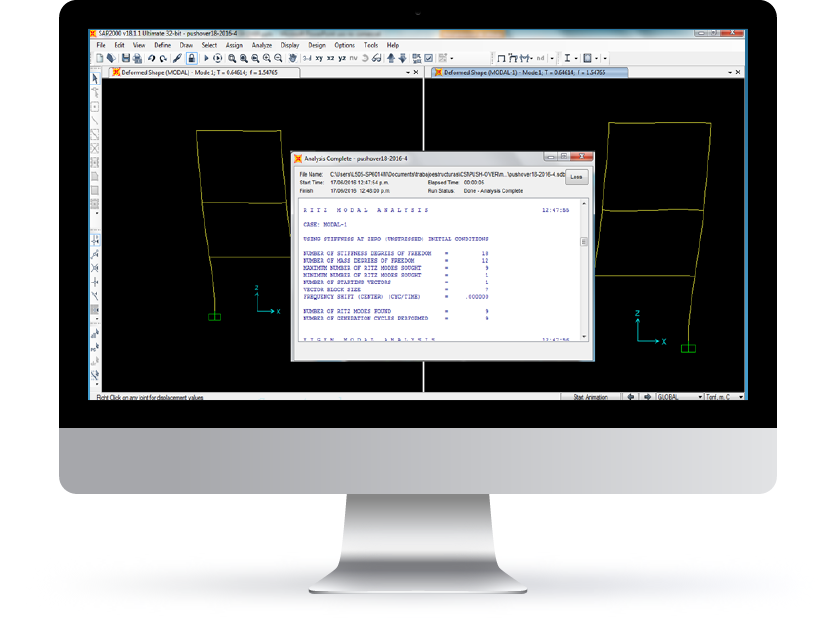Screen dimensions: 836x640
Task: Toggle Snap to Intersections icon
Action: pyautogui.click(x=95, y=268)
